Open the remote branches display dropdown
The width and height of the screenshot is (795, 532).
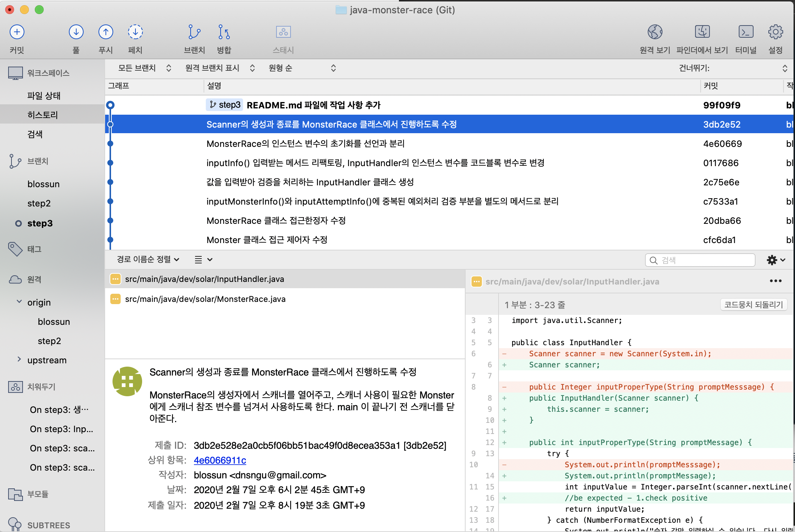[x=220, y=68]
